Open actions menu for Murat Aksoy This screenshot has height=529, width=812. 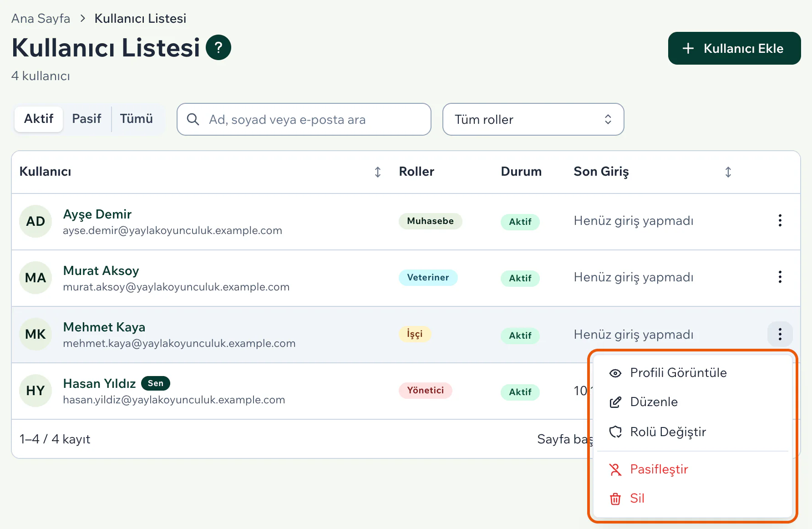coord(780,277)
